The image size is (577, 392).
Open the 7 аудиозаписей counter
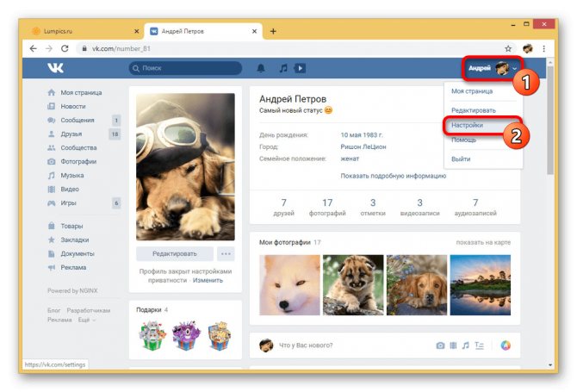[475, 208]
